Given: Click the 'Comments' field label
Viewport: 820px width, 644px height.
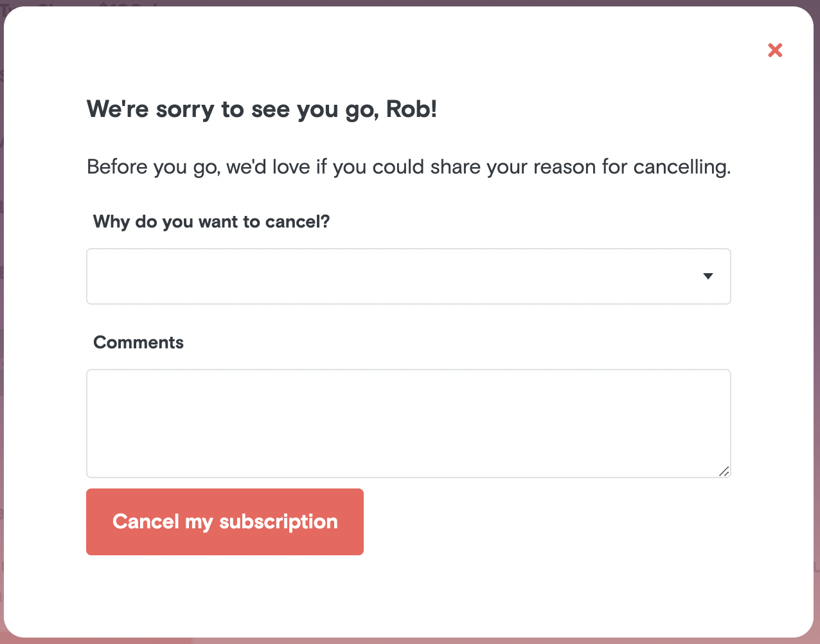Looking at the screenshot, I should click(138, 343).
